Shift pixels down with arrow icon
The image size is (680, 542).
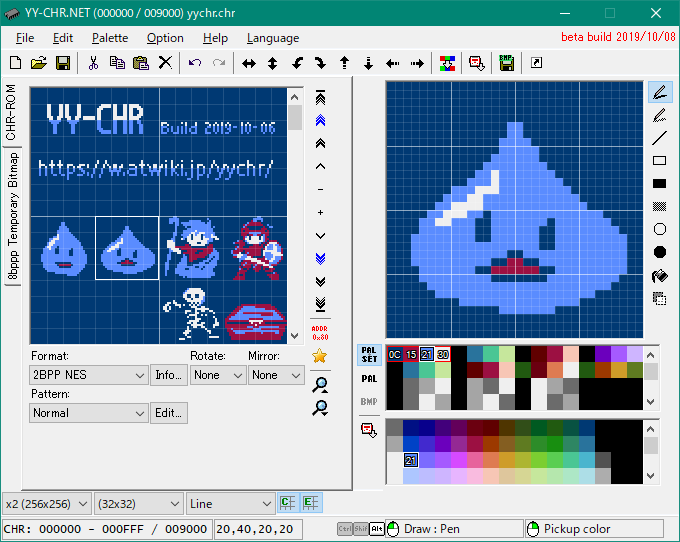click(368, 64)
